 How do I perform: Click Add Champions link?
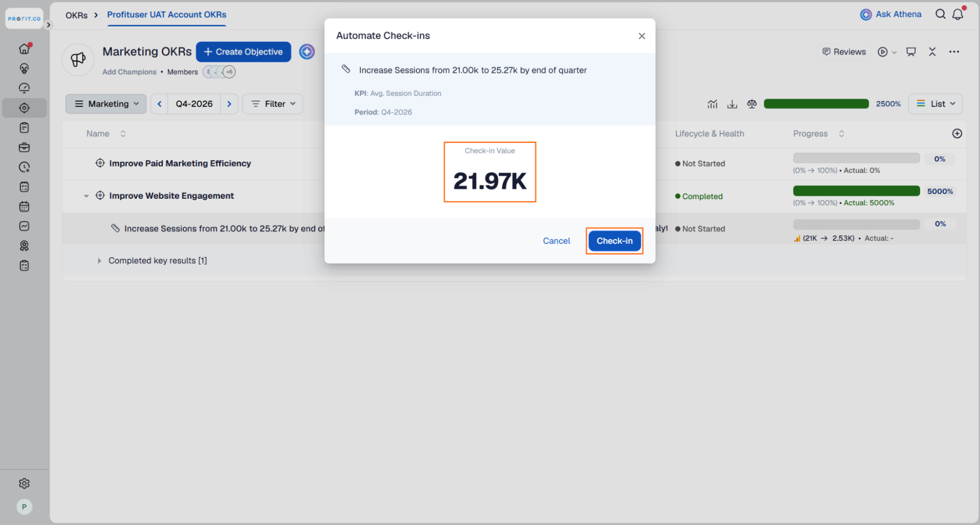pyautogui.click(x=129, y=72)
